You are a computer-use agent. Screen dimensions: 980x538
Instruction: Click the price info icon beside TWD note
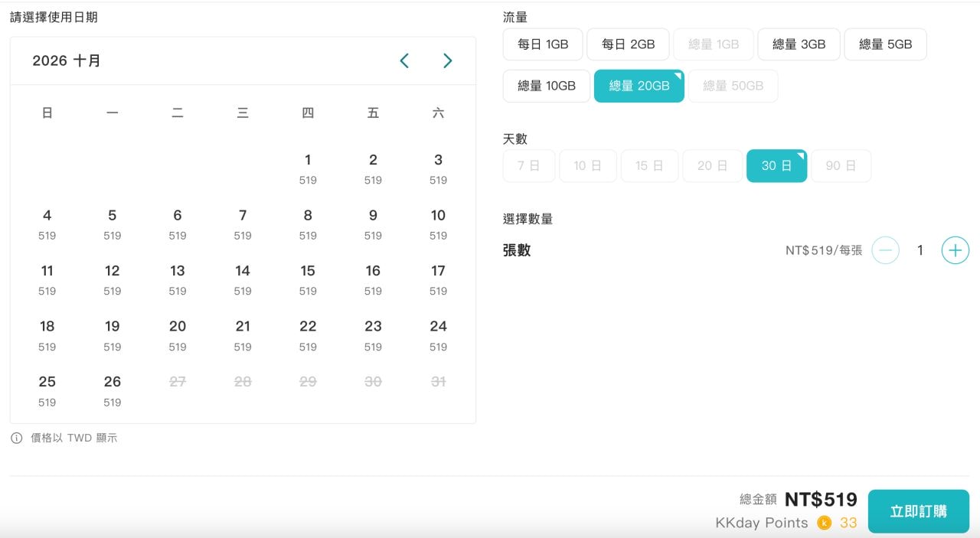pos(16,439)
